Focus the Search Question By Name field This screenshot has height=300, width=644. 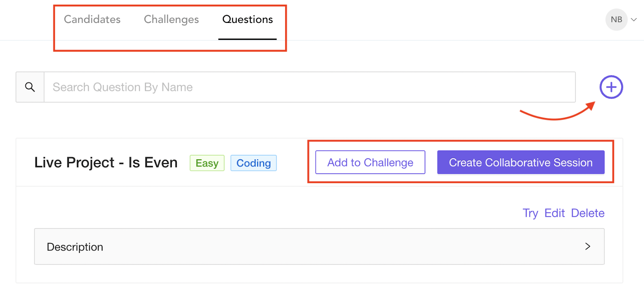click(309, 87)
